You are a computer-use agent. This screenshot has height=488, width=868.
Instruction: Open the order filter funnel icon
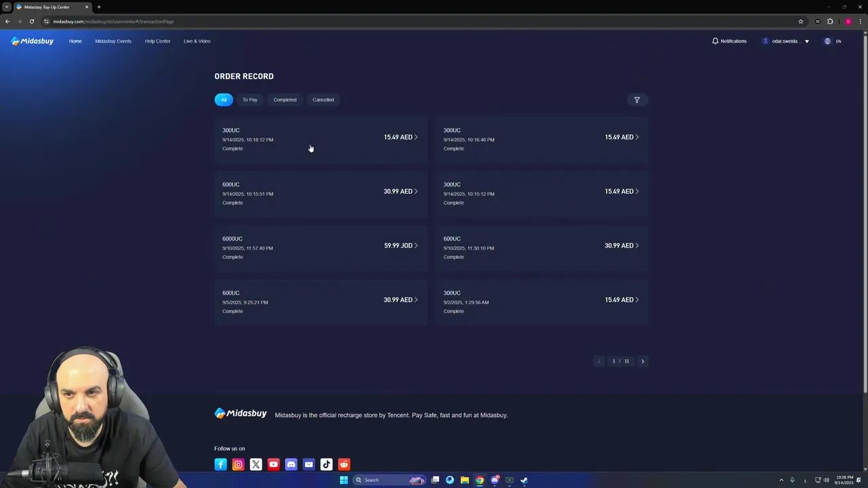click(x=637, y=100)
